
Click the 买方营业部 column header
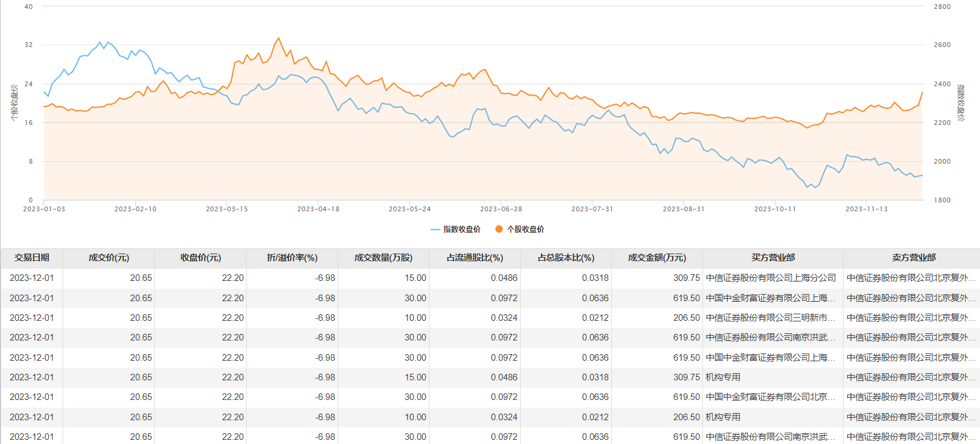tap(773, 258)
